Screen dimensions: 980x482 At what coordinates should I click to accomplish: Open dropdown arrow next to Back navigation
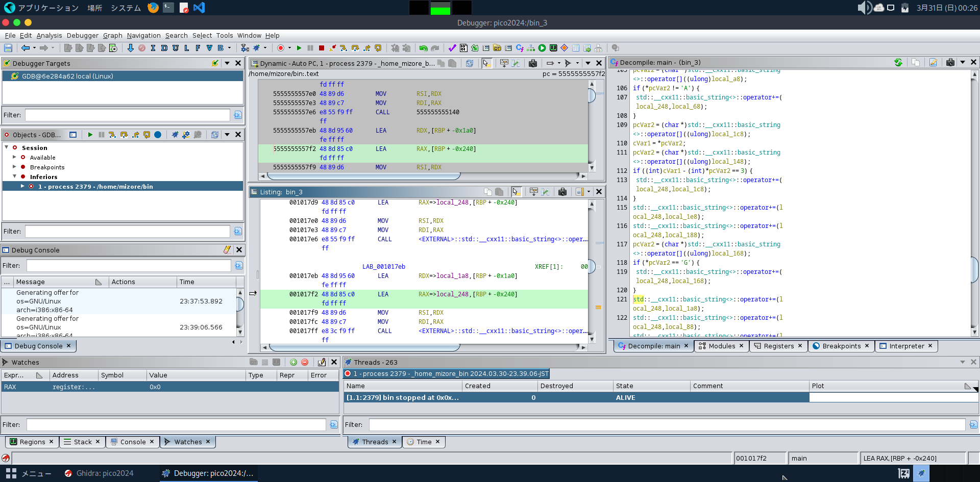click(34, 48)
